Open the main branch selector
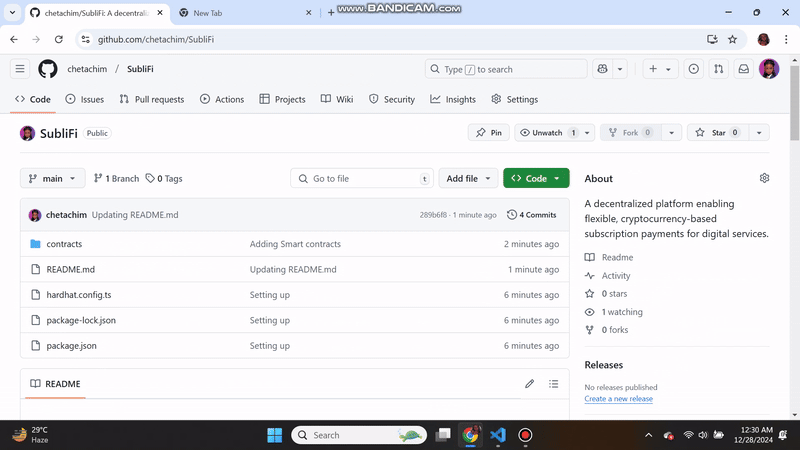This screenshot has height=450, width=800. click(53, 179)
